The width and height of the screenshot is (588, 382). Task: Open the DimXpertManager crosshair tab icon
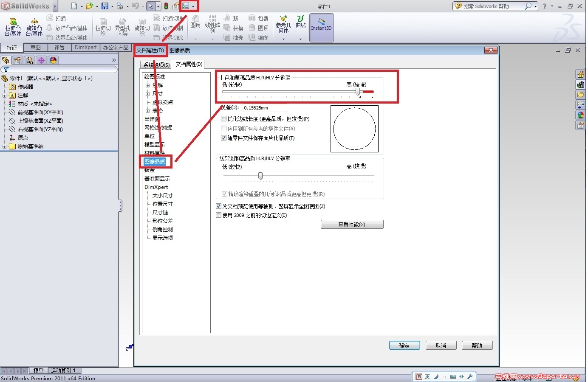click(x=41, y=60)
